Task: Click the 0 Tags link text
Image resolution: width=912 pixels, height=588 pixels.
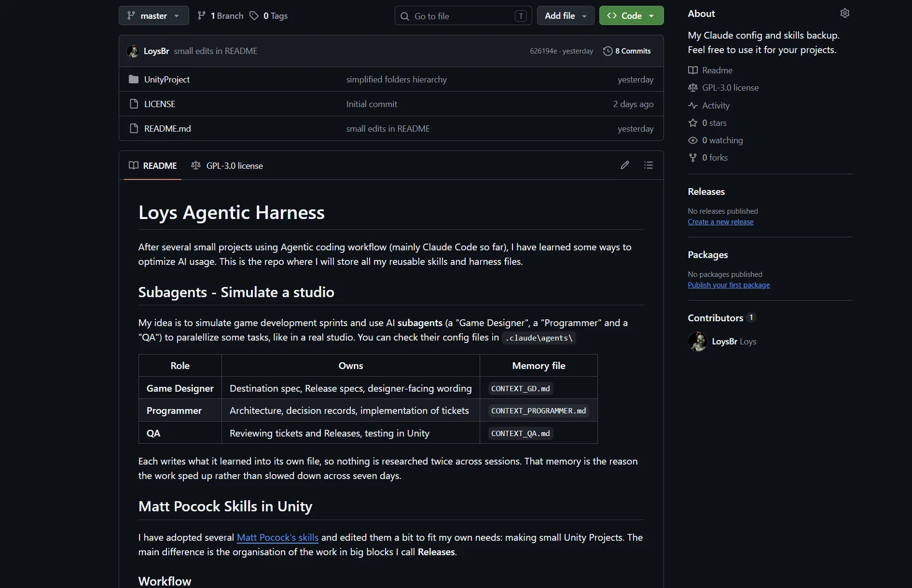Action: [276, 16]
